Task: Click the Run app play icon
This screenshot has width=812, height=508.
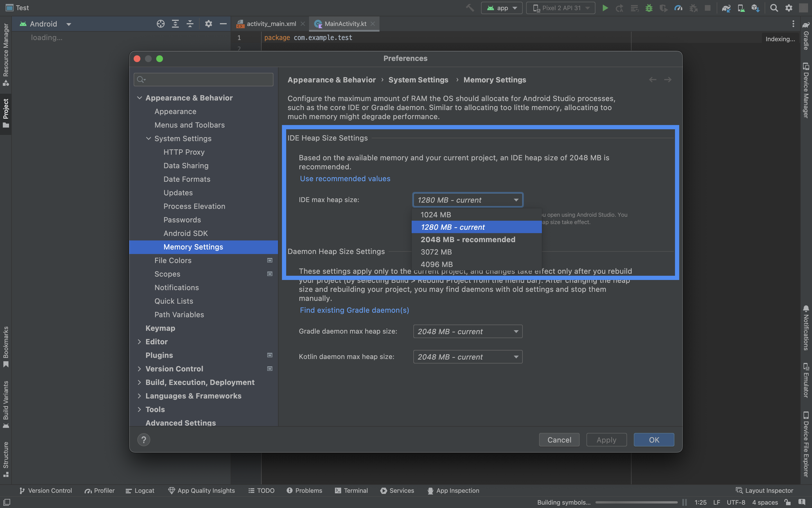Action: (605, 8)
